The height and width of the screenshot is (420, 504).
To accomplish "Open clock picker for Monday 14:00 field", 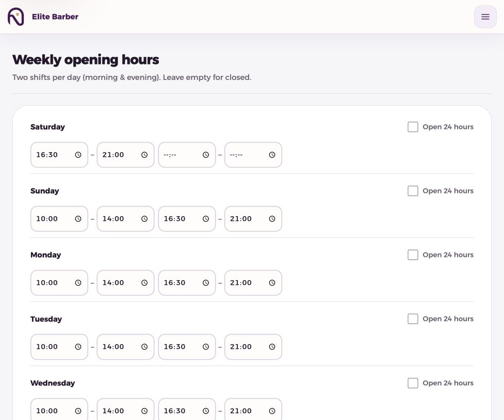I will [144, 283].
